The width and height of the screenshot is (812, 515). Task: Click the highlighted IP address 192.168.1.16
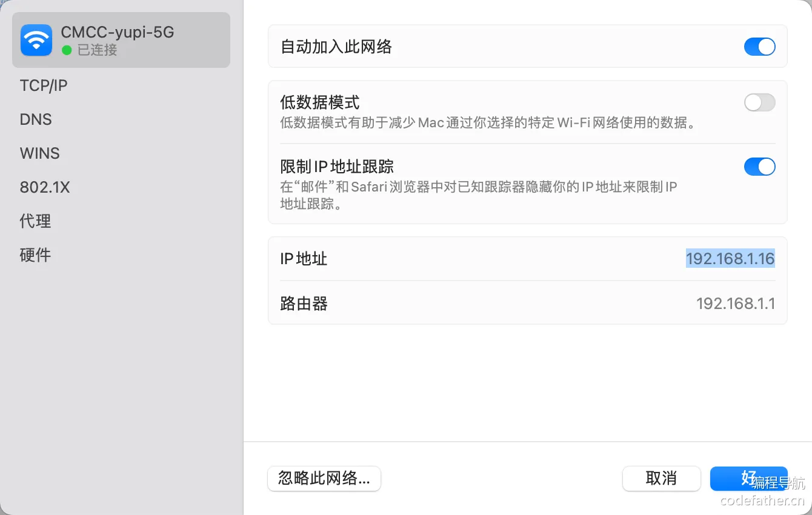[x=730, y=259]
